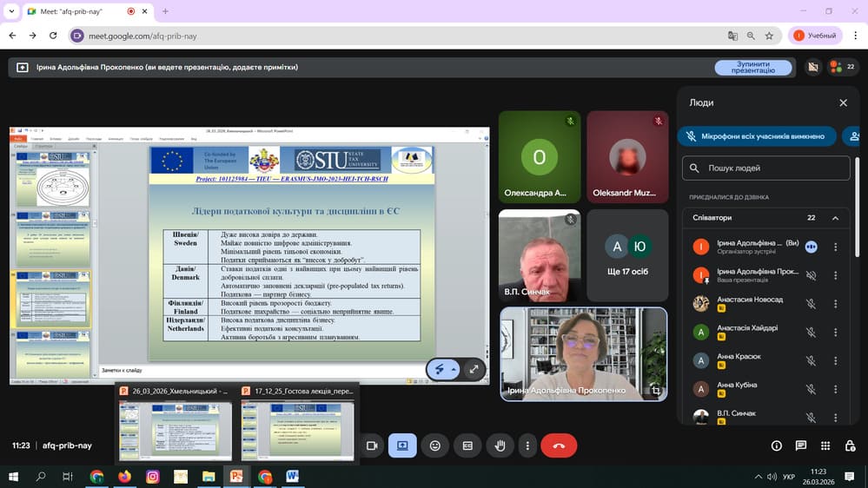This screenshot has width=868, height=488.
Task: Close the People side panel
Action: (843, 102)
